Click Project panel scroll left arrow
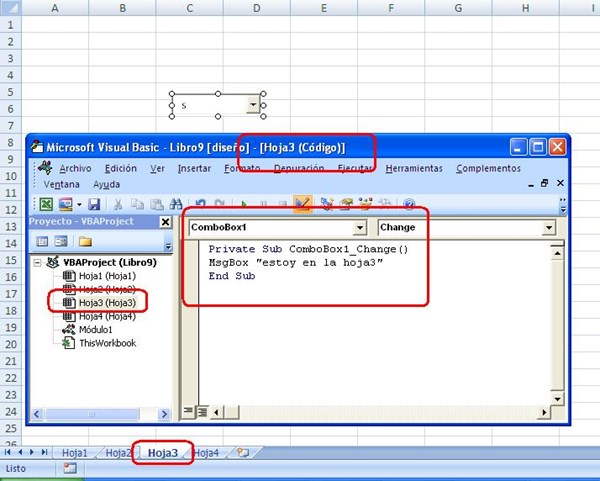Screen dimensions: 600x481 pos(37,414)
